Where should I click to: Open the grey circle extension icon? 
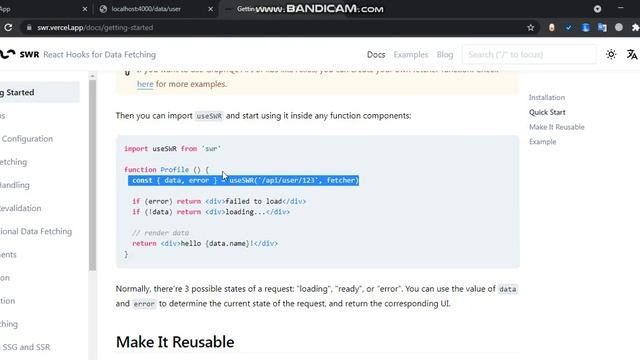pyautogui.click(x=619, y=27)
